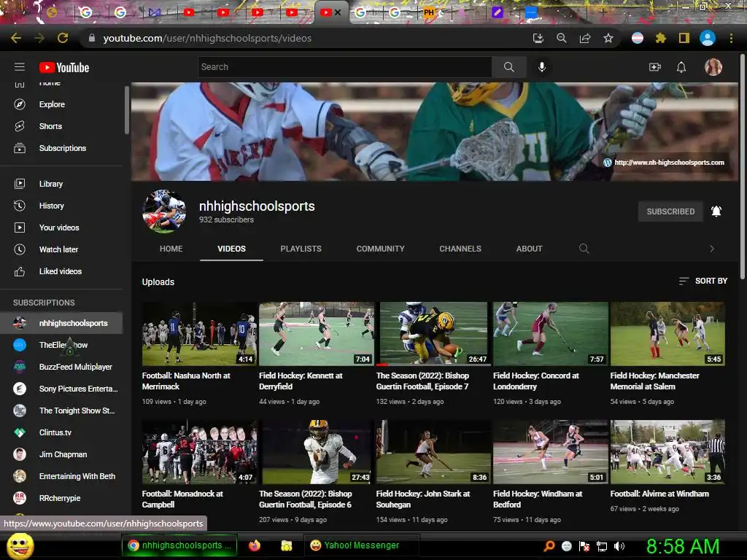This screenshot has width=747, height=560.
Task: Open Firefox from the taskbar
Action: [255, 545]
